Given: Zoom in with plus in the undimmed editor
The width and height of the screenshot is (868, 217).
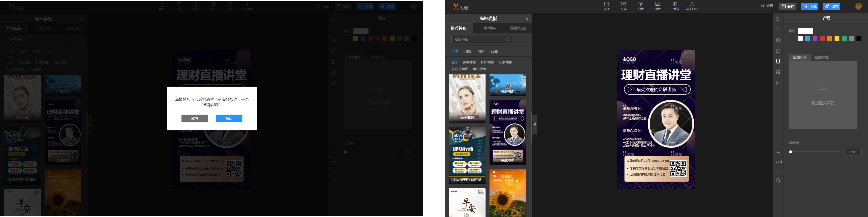Looking at the screenshot, I should tap(778, 153).
